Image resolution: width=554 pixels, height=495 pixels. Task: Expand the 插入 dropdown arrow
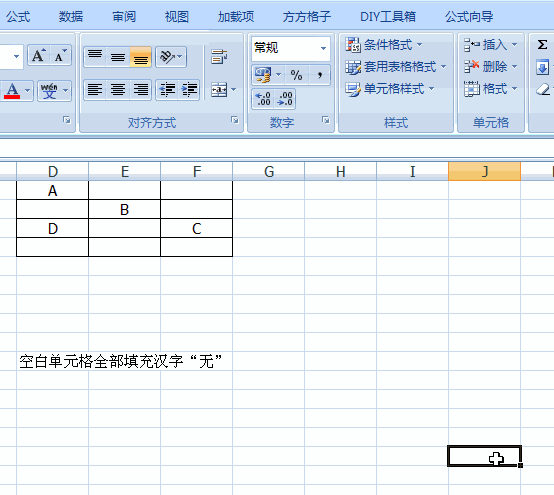pos(514,45)
